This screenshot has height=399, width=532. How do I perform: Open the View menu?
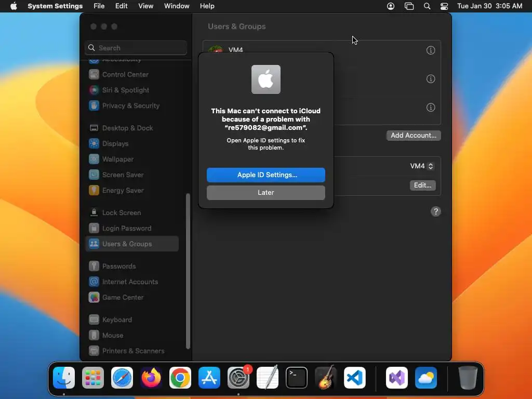[x=146, y=6]
